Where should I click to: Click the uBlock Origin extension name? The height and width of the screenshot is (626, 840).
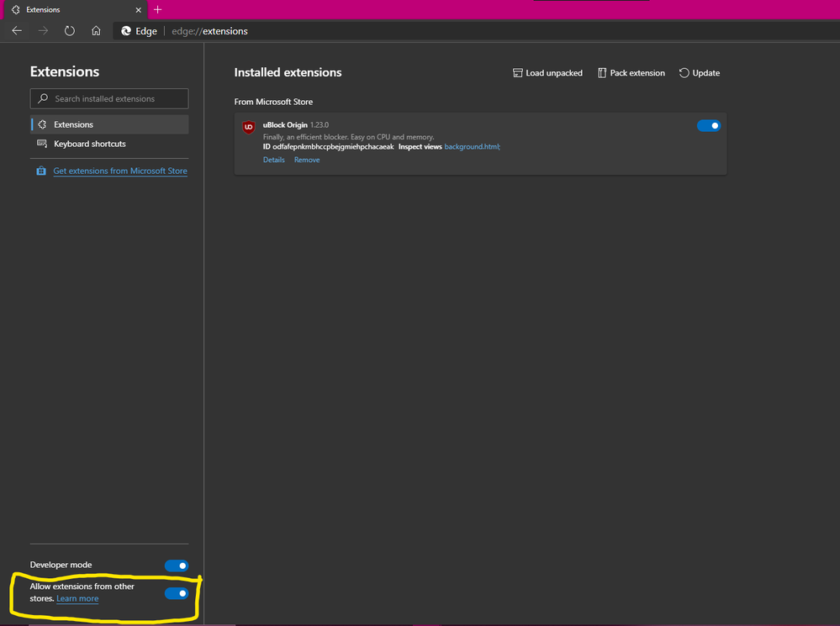click(x=285, y=124)
